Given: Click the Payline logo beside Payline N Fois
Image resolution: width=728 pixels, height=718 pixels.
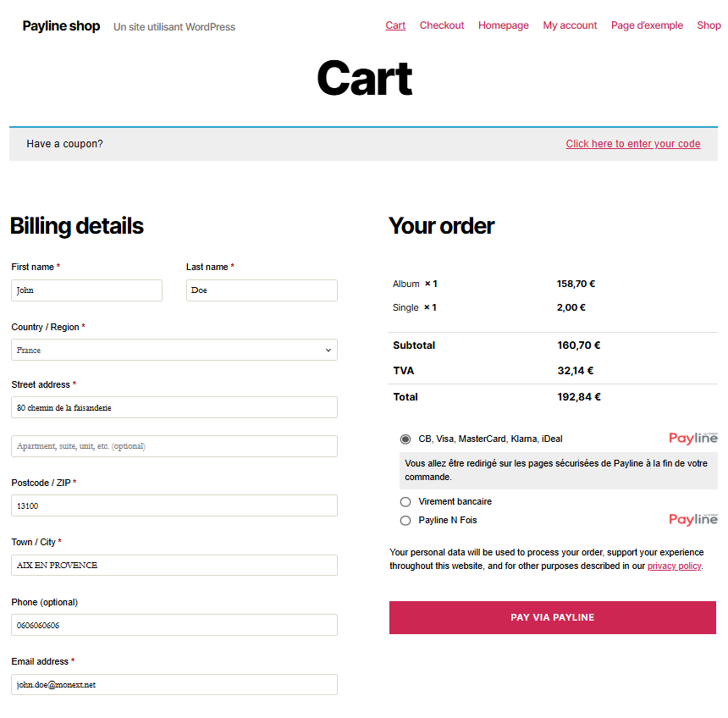Looking at the screenshot, I should pyautogui.click(x=693, y=519).
